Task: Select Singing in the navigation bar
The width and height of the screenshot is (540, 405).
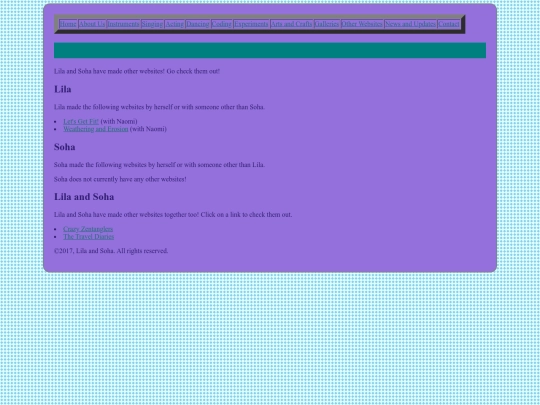Action: pyautogui.click(x=152, y=24)
